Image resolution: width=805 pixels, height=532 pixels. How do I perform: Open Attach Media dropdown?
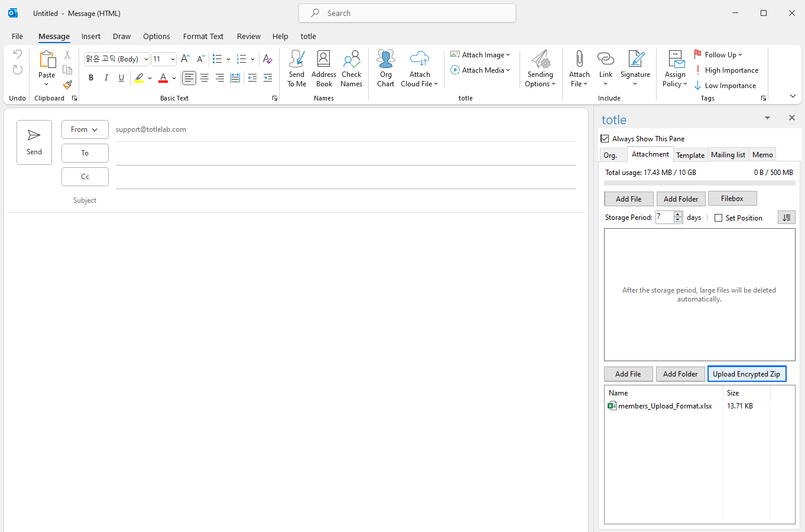480,70
